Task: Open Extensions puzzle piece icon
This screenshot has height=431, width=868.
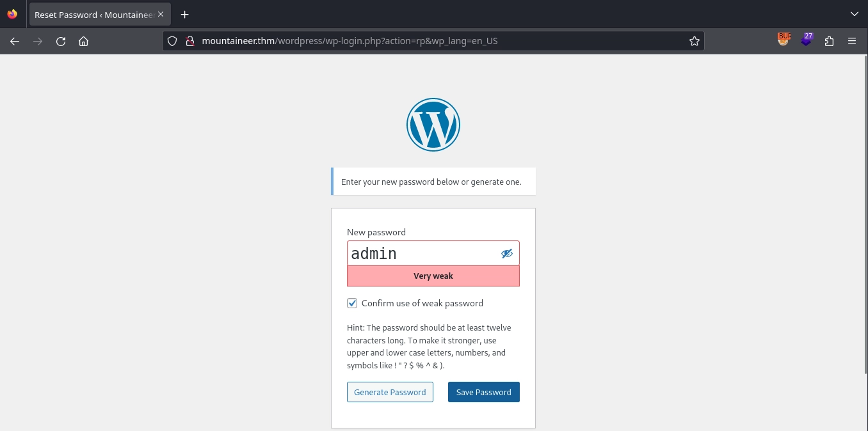Action: click(x=830, y=41)
